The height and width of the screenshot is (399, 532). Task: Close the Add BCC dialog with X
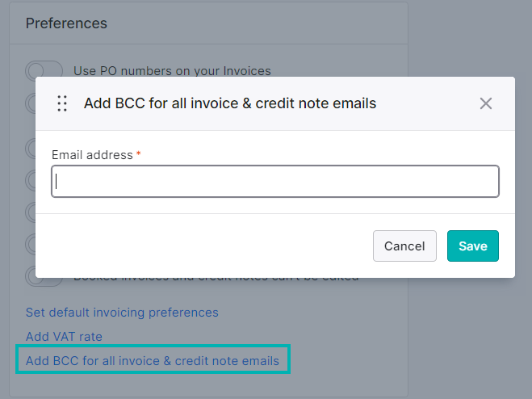pos(486,103)
